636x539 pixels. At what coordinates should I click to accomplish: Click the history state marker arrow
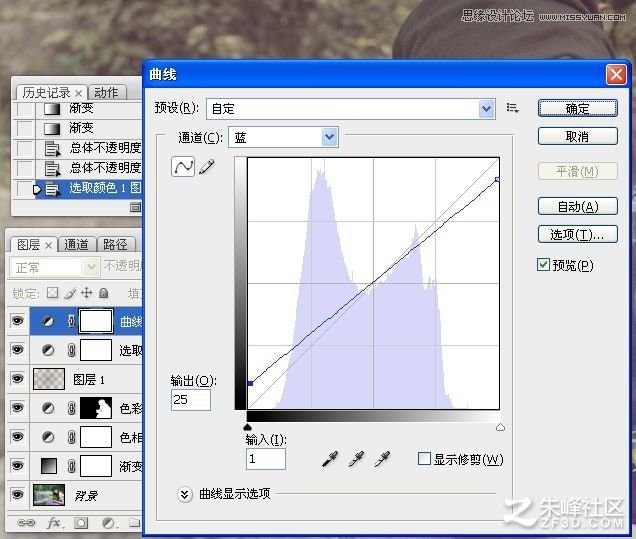[x=37, y=189]
